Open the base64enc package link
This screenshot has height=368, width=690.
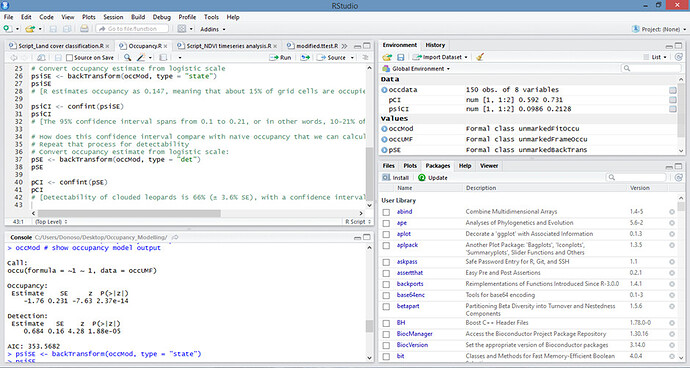(411, 295)
